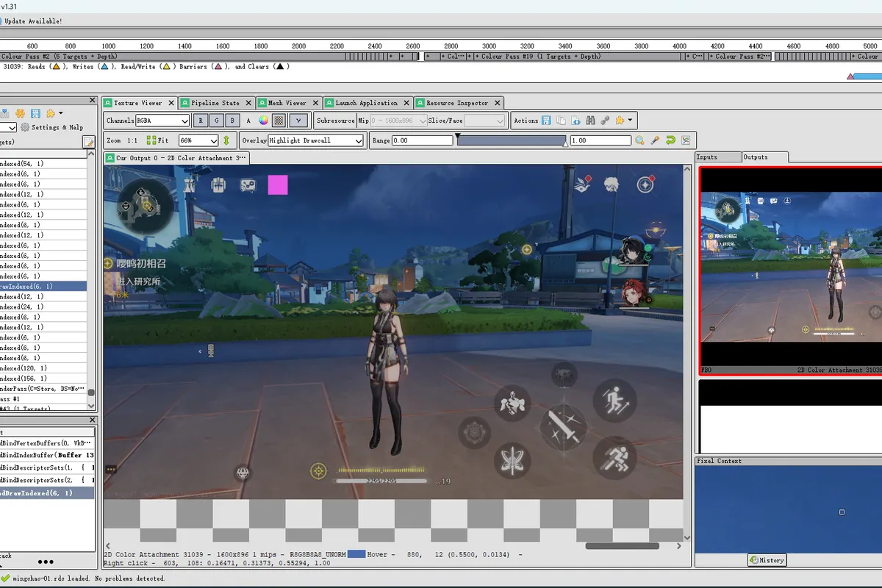Click the Settings & Help gear icon
The width and height of the screenshot is (882, 588).
click(x=25, y=127)
